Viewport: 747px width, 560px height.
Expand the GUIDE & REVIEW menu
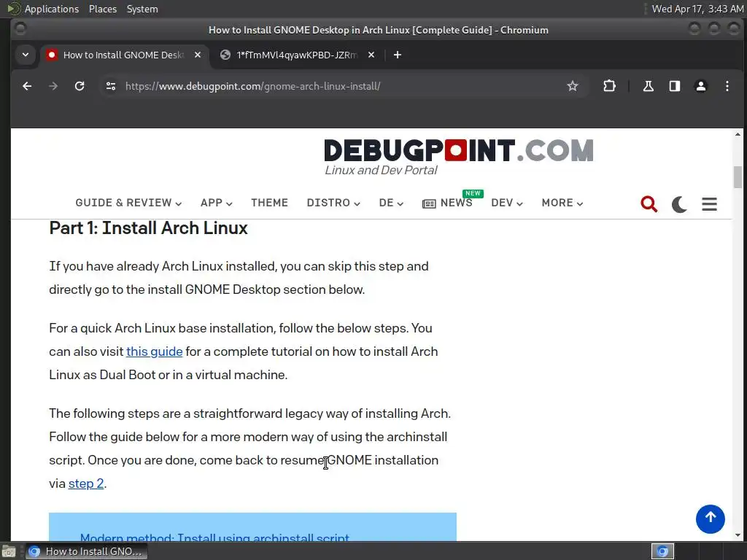point(128,203)
